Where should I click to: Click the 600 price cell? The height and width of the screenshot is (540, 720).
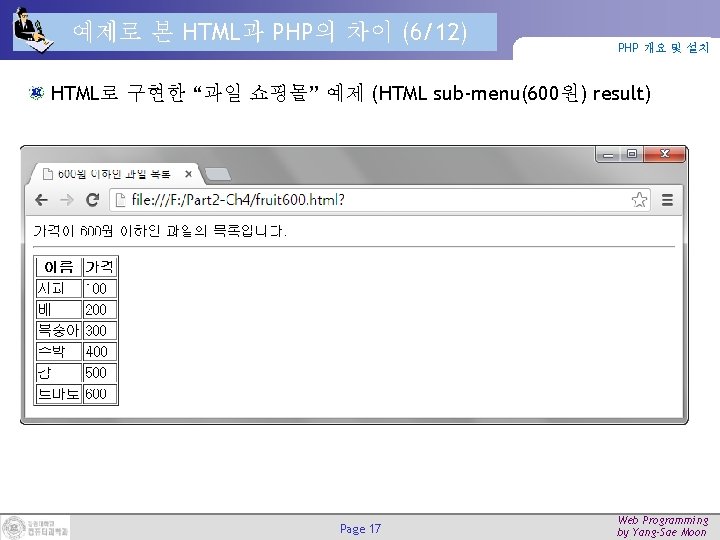(100, 394)
